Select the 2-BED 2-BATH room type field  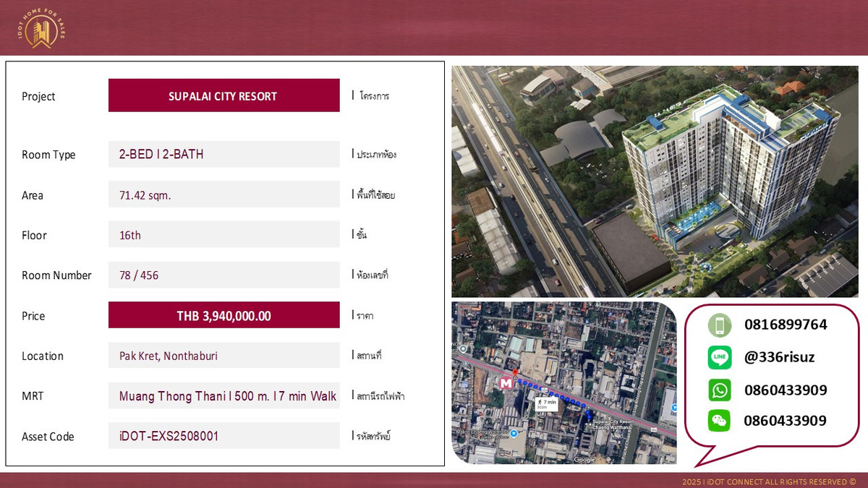tap(224, 154)
